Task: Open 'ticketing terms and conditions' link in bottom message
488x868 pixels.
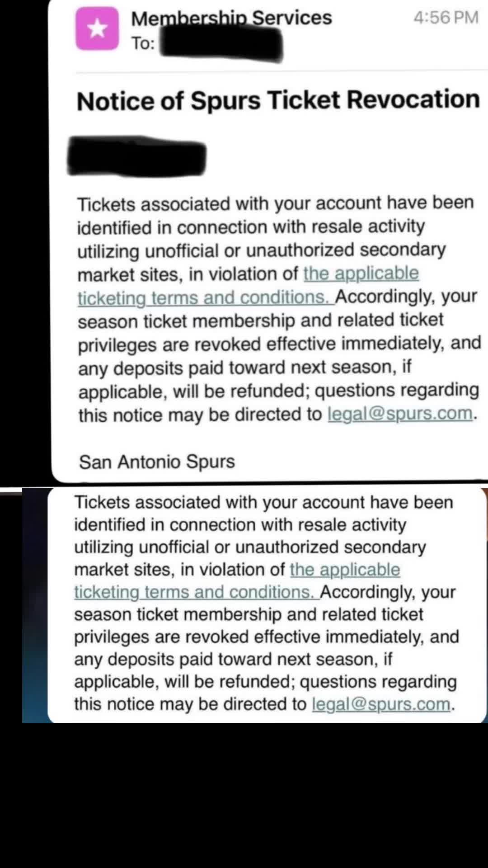Action: 197,592
